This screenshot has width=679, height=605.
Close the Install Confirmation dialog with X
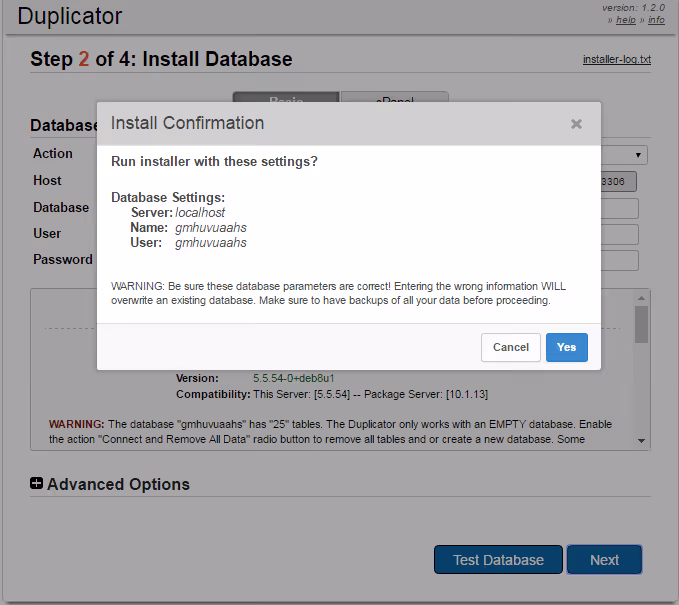[x=576, y=124]
